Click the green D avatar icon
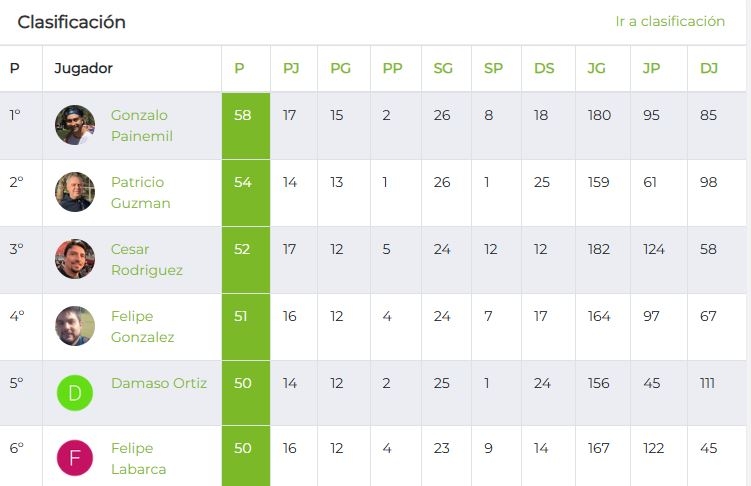751x486 pixels. 75,393
